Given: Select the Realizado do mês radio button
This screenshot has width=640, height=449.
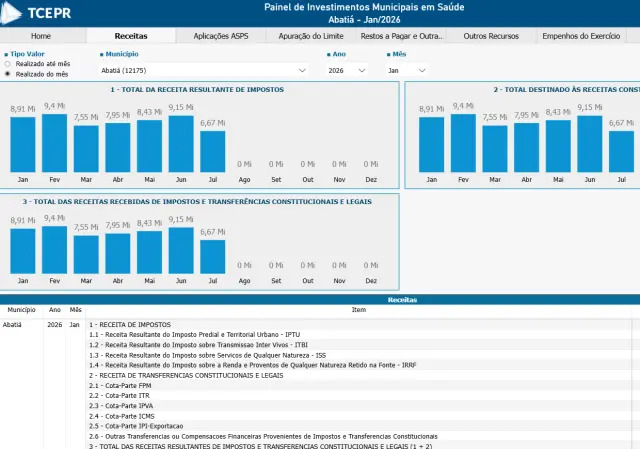Looking at the screenshot, I should coord(7,74).
